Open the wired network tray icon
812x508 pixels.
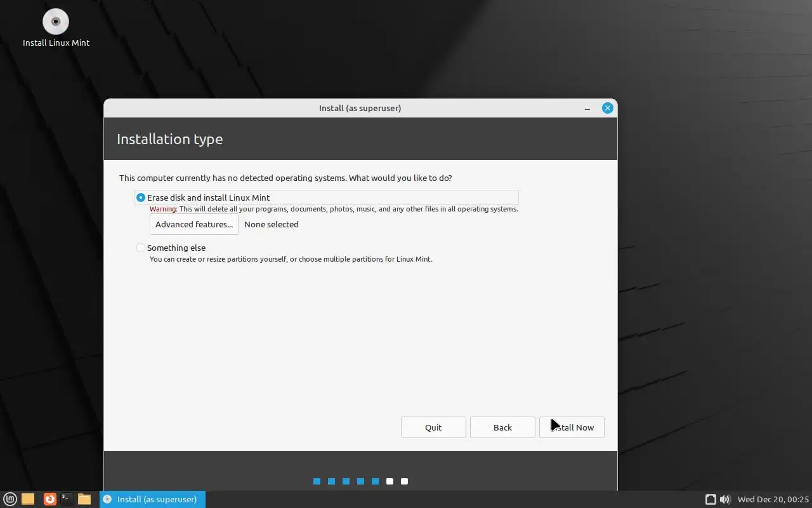710,500
